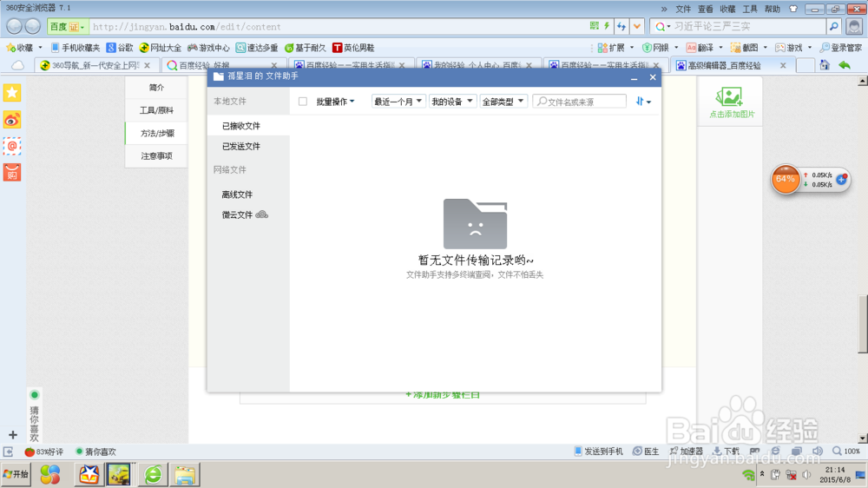This screenshot has width=868, height=488.
Task: Open the 查看 menu
Action: coord(705,9)
